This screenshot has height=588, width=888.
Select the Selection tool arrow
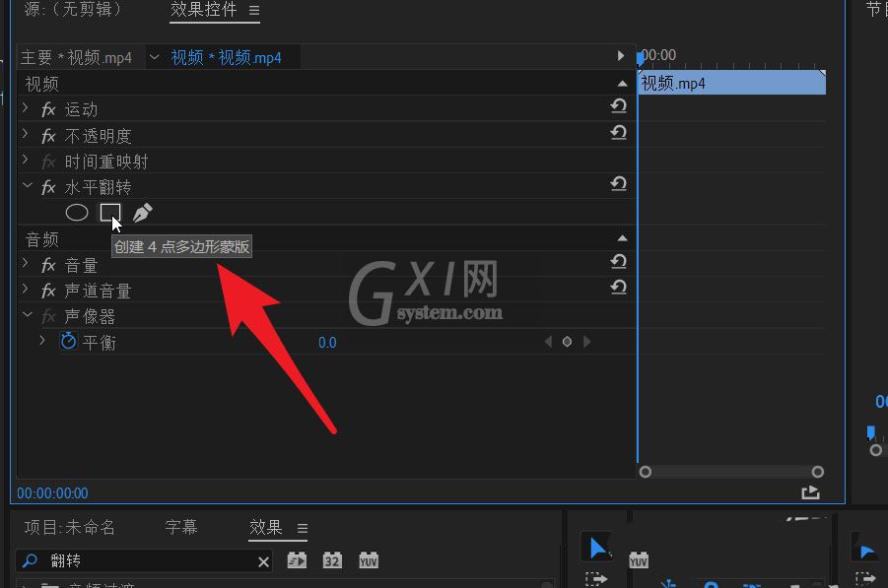[597, 548]
